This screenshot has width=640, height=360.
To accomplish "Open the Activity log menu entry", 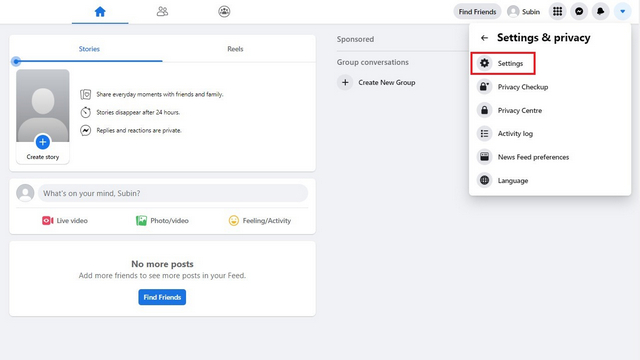I will 549,133.
